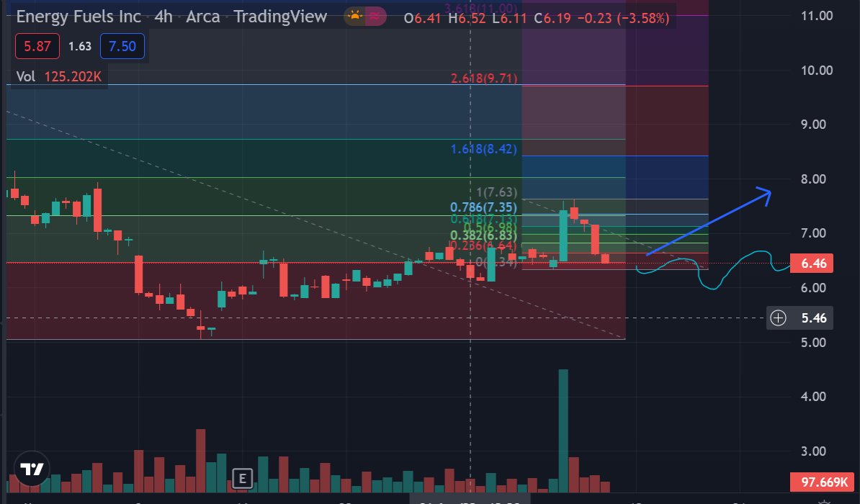Click the 1.618(8.42) Fibonacci level label
The image size is (860, 504).
click(x=484, y=149)
